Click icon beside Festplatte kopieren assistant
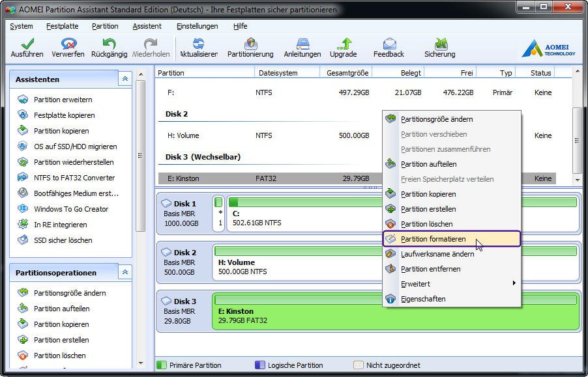Viewport: 588px width, 377px height. (23, 115)
